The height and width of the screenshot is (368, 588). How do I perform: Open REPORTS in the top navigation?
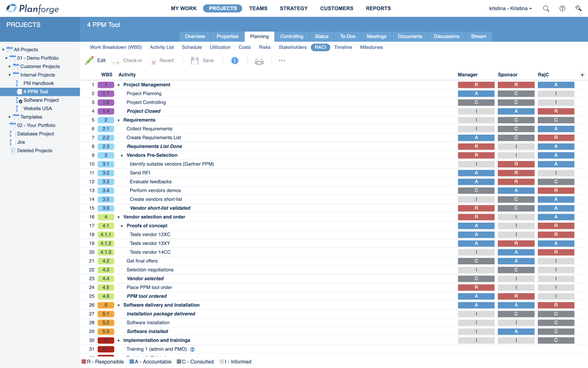pos(378,9)
